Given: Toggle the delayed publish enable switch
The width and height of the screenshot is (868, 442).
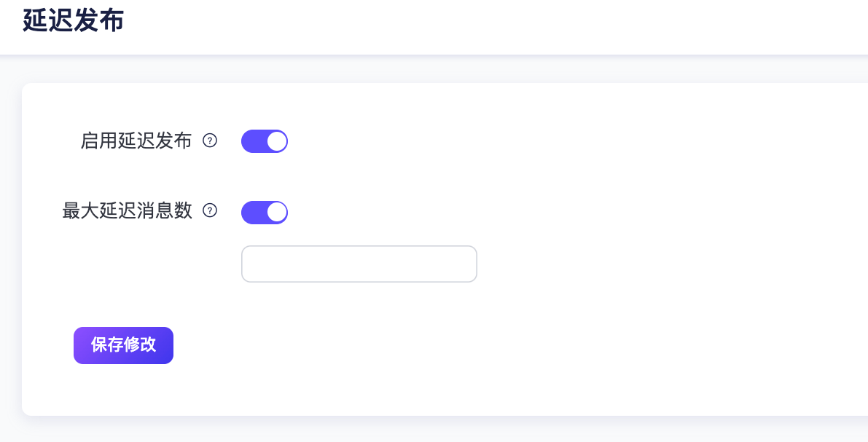Looking at the screenshot, I should 265,141.
